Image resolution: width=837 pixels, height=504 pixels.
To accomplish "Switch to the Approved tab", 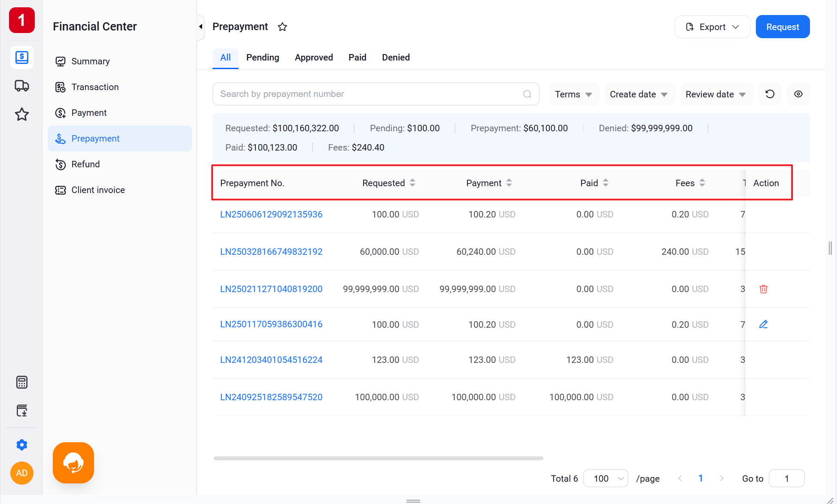I will 314,57.
